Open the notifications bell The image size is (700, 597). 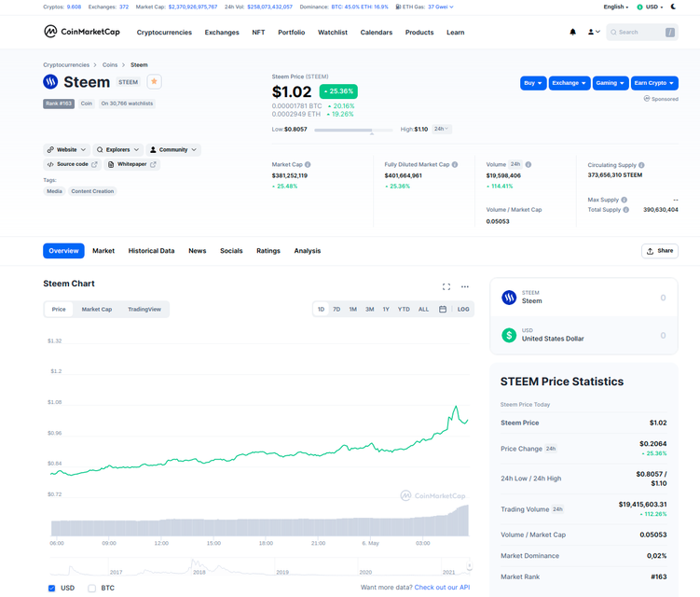572,32
